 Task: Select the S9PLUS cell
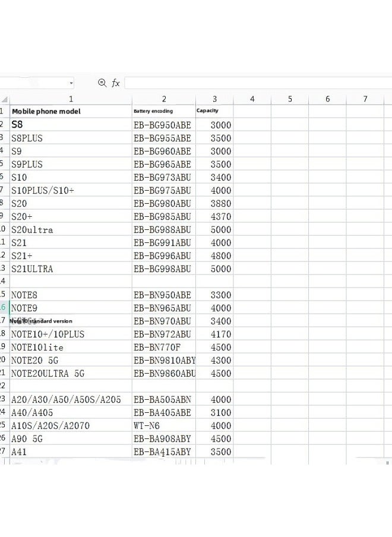[x=71, y=164]
